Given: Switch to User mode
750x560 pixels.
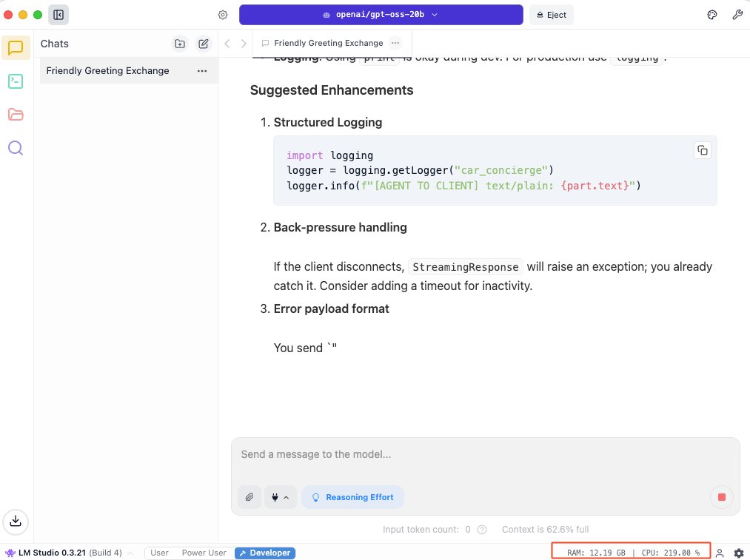Looking at the screenshot, I should click(x=159, y=553).
